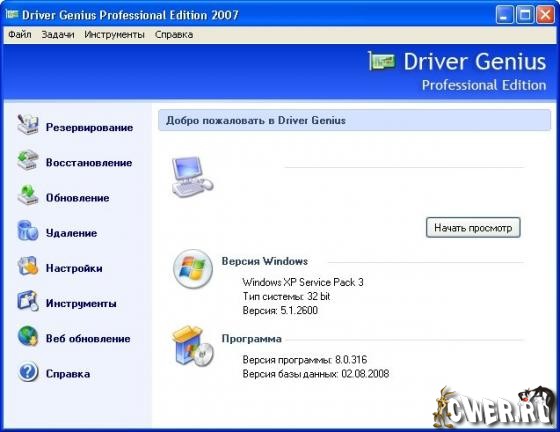Click the Программа heading
Image resolution: width=560 pixels, height=432 pixels.
[251, 338]
